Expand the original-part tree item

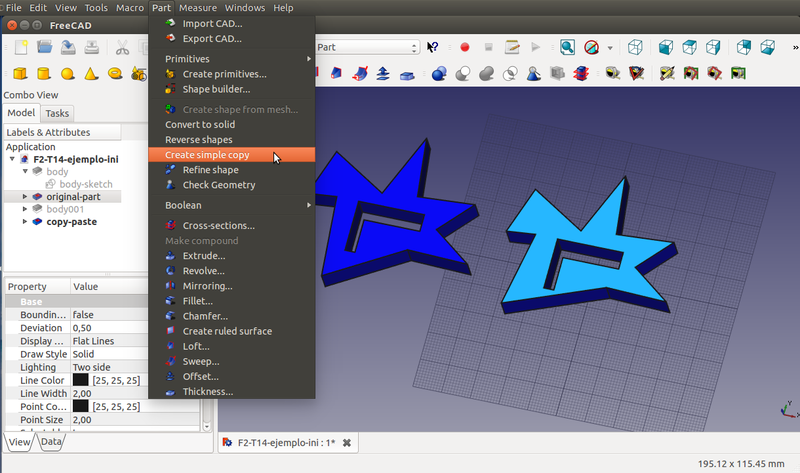24,197
